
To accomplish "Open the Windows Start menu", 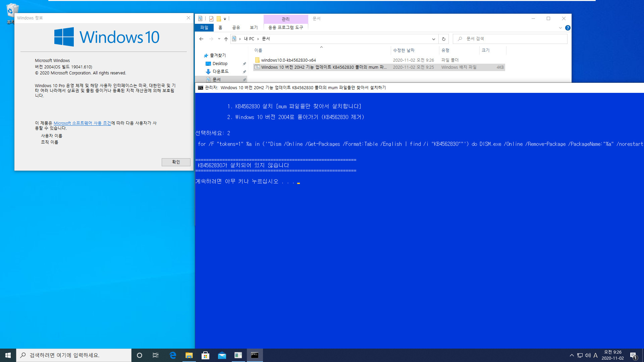I will pyautogui.click(x=8, y=355).
